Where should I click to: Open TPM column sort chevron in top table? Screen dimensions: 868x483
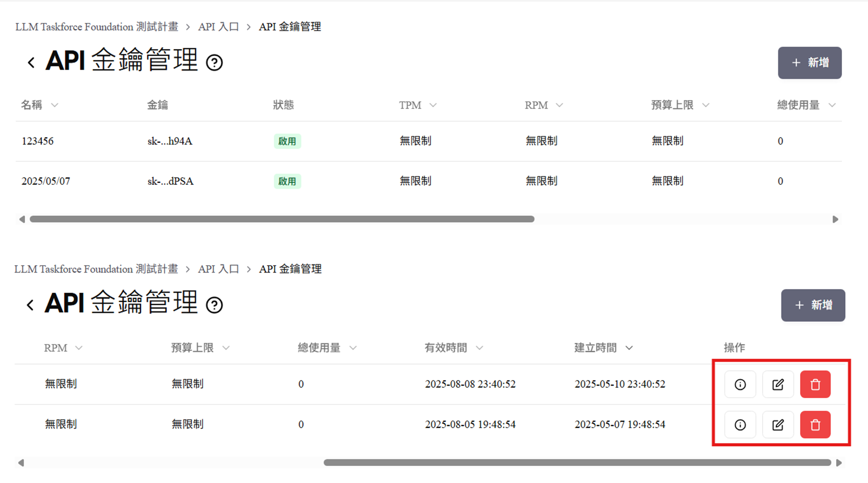433,105
